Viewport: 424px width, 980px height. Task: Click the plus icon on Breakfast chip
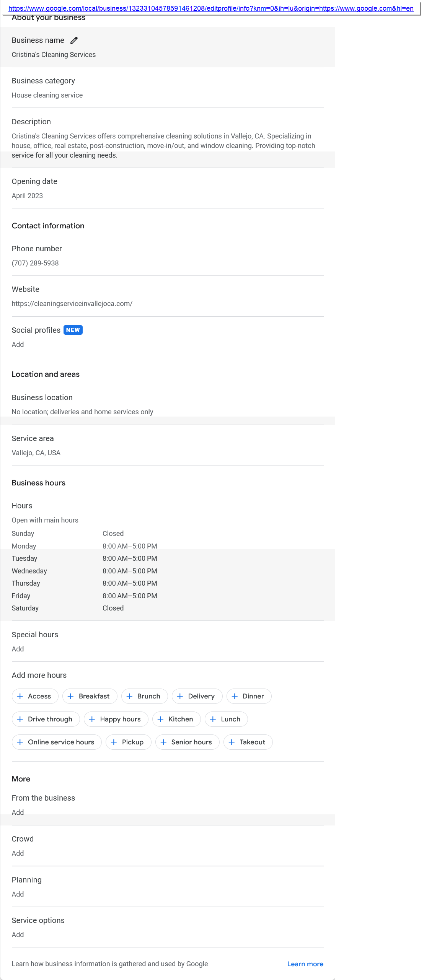tap(71, 696)
